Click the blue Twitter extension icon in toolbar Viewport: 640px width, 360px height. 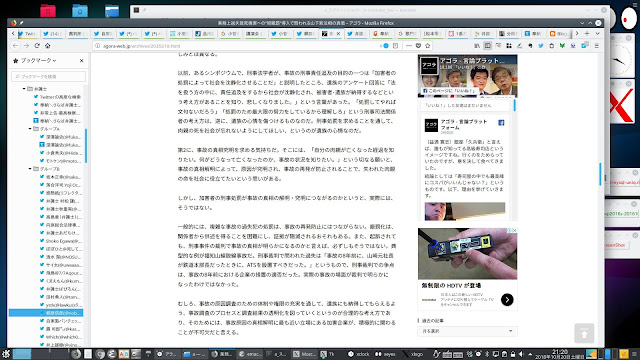tap(541, 46)
